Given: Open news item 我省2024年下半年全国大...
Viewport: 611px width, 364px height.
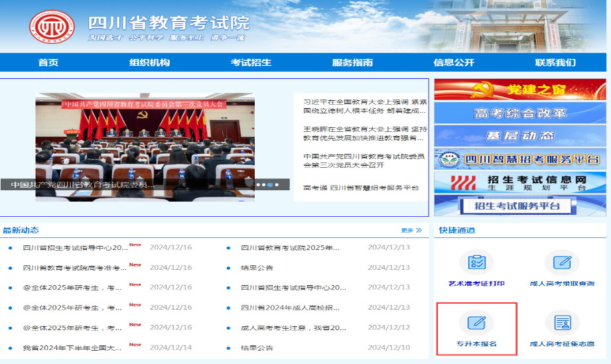Looking at the screenshot, I should [72, 347].
